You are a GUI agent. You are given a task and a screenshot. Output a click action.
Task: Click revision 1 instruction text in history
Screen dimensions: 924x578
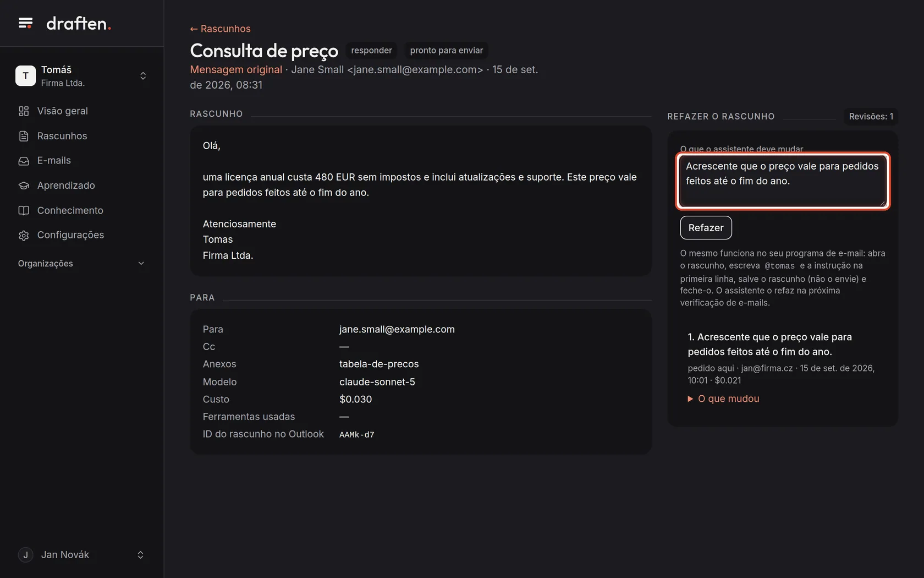coord(770,344)
